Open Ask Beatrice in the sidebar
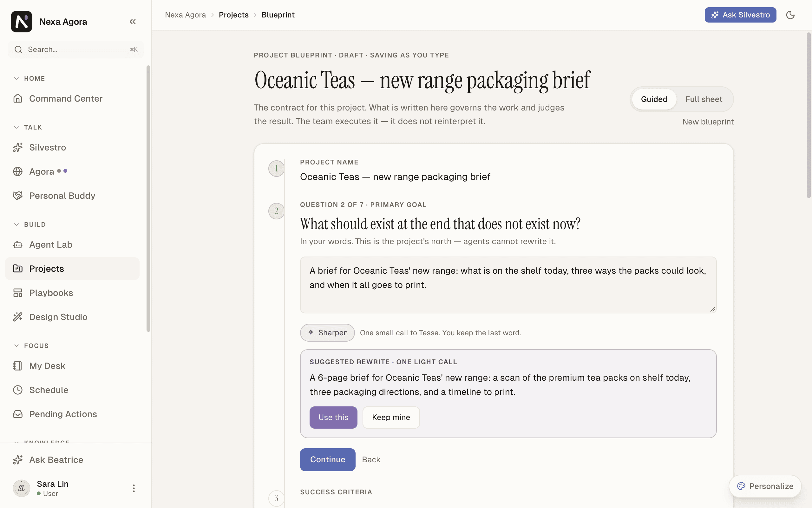Viewport: 812px width, 508px height. pos(72,460)
